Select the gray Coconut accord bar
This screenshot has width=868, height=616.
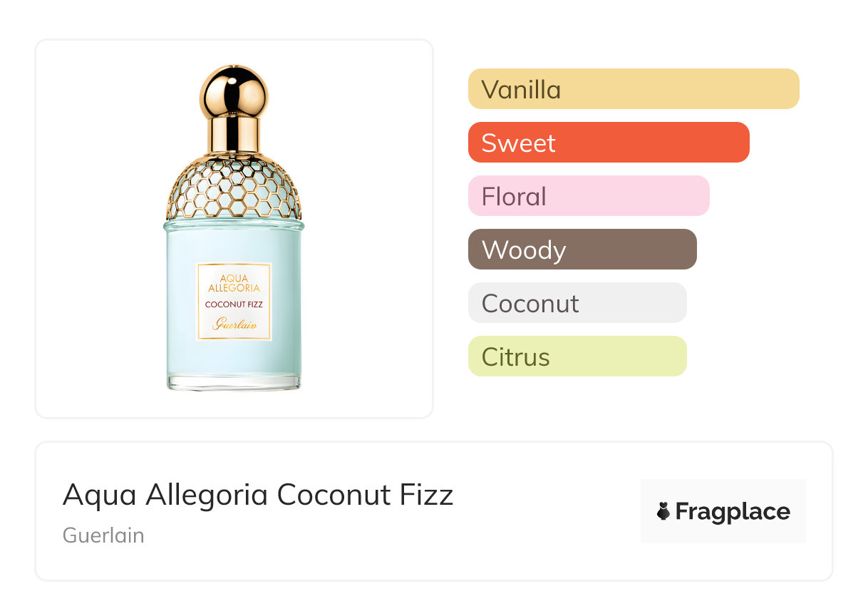(577, 303)
